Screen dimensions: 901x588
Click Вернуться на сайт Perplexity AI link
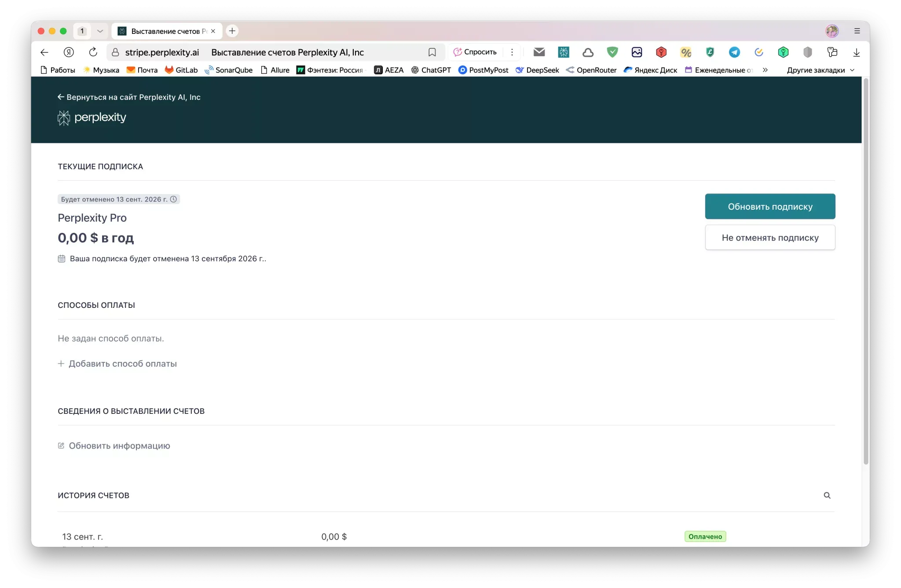coord(129,97)
